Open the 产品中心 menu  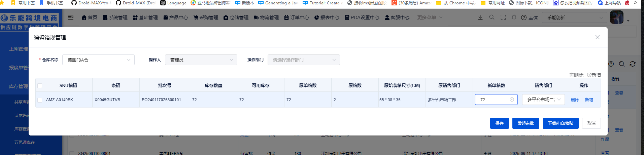[175, 17]
